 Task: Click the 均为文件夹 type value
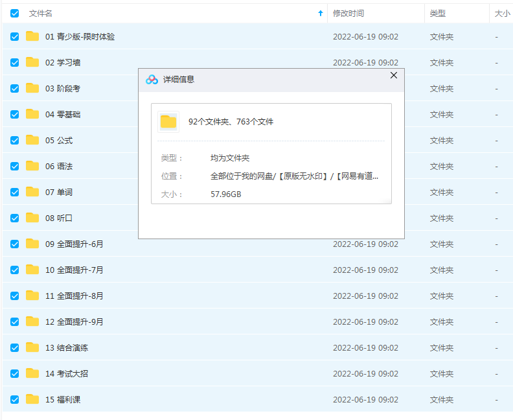click(230, 158)
